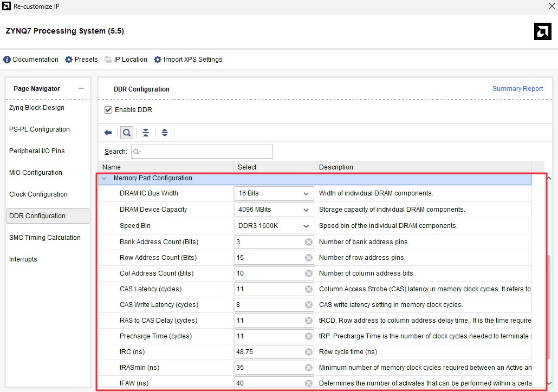Go to Peripheral I/O Pins page
The width and height of the screenshot is (558, 392).
[x=37, y=151]
